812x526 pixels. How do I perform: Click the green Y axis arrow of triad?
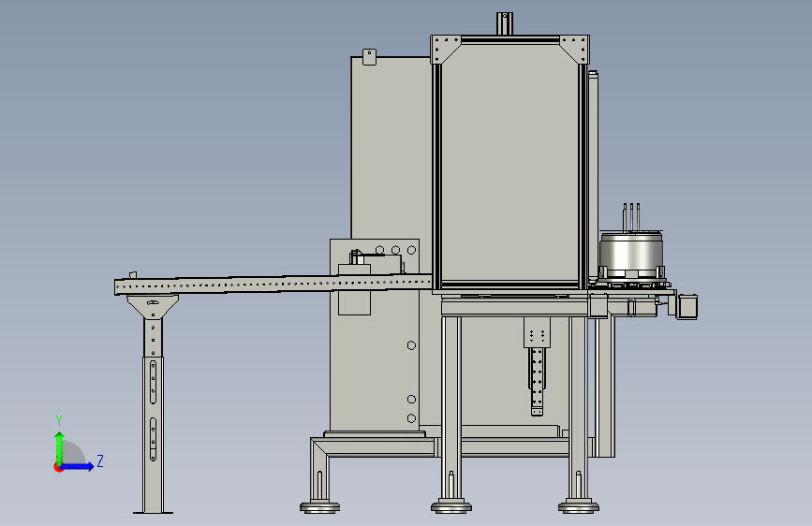point(60,447)
